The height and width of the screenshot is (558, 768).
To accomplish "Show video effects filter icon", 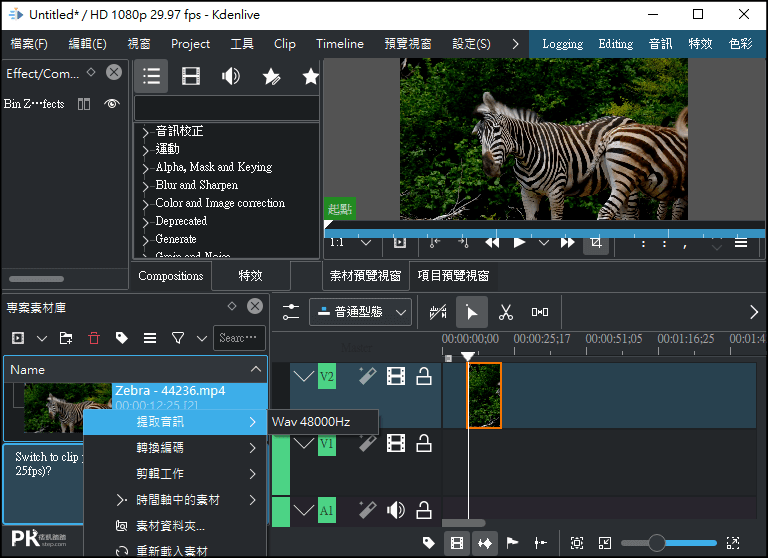I will pyautogui.click(x=191, y=76).
